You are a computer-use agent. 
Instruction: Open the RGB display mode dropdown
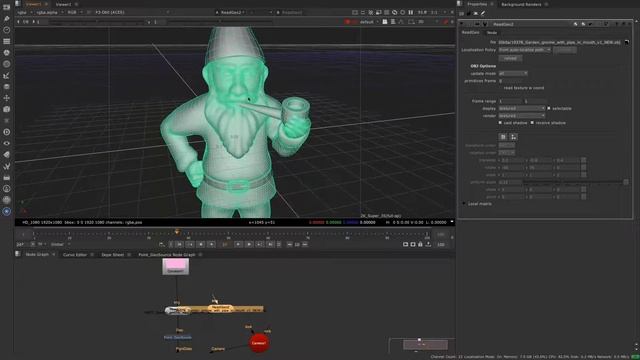tap(75, 12)
